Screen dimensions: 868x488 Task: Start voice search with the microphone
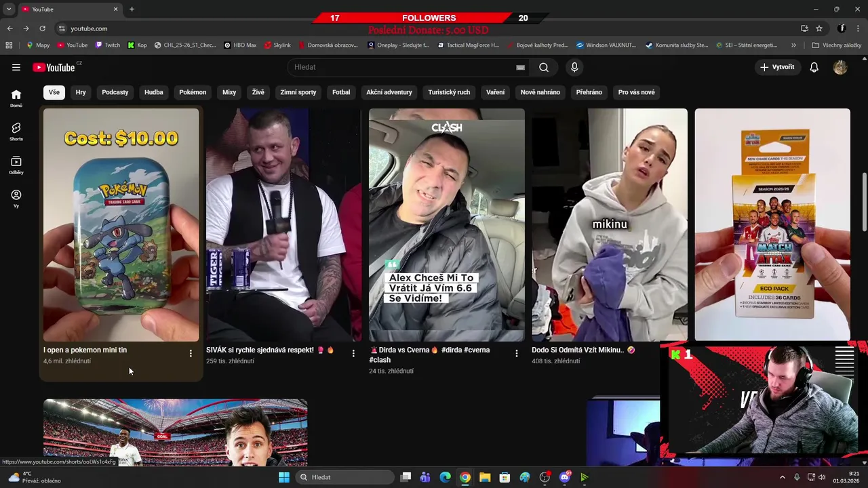[574, 67]
